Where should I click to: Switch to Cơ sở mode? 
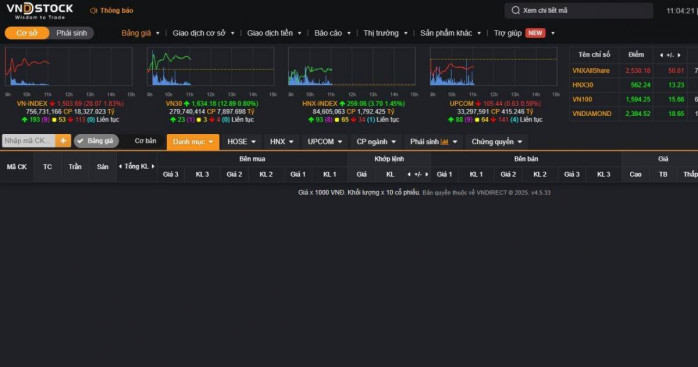[27, 33]
